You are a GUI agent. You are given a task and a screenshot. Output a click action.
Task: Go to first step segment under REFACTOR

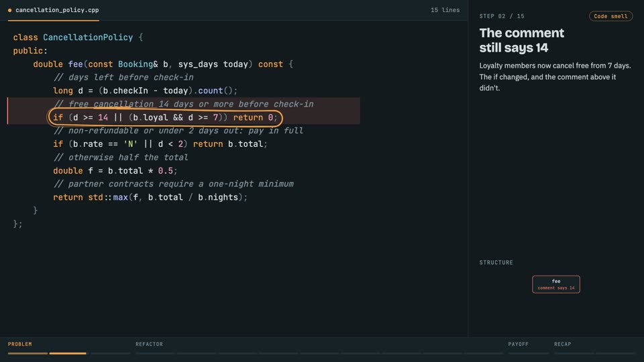coord(155,353)
